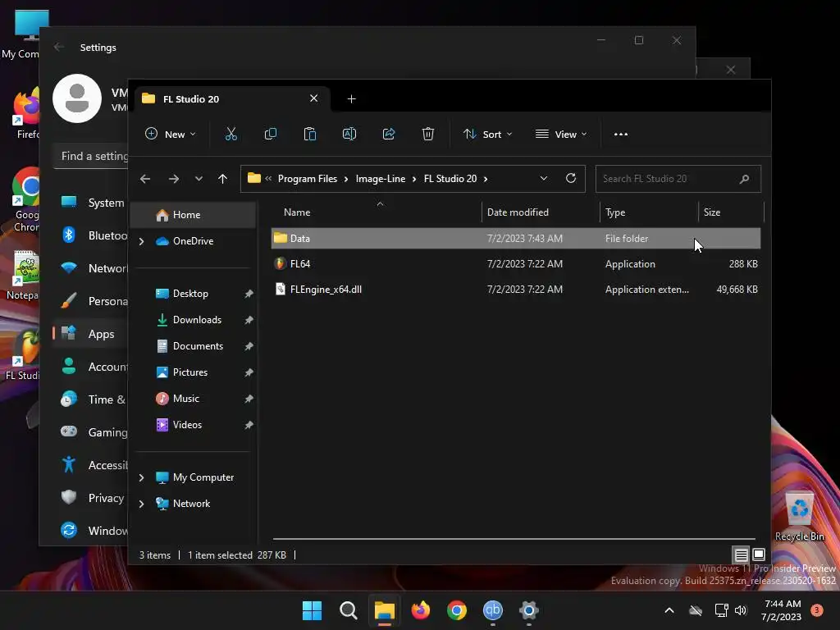Expand the Network tree node

(x=141, y=504)
